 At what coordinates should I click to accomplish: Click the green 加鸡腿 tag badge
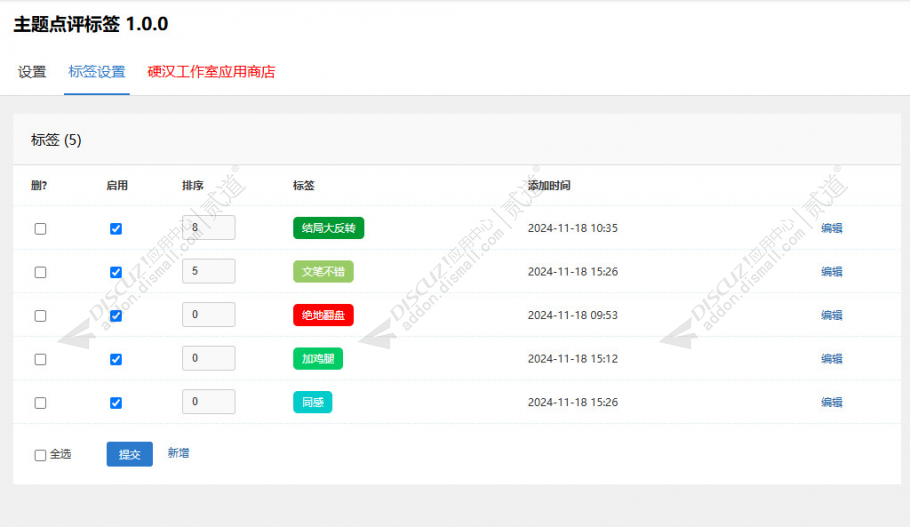318,359
